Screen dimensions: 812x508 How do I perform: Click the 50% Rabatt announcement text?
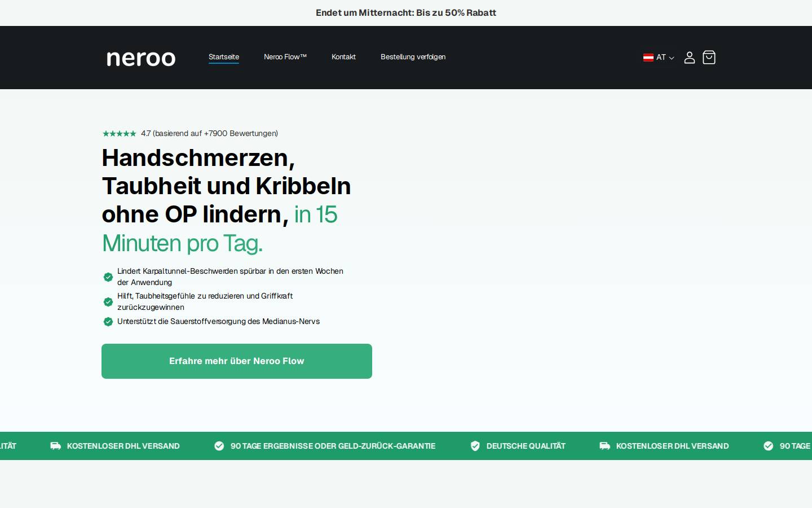pyautogui.click(x=406, y=13)
